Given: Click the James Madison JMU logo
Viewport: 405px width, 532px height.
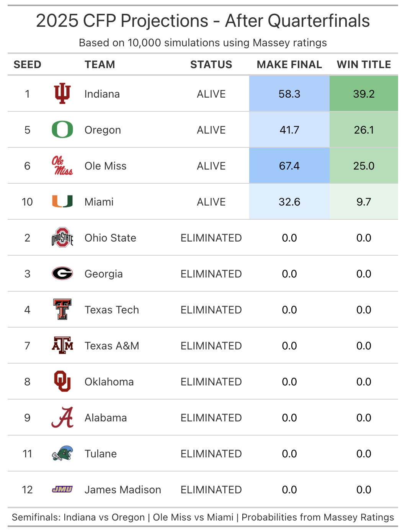Looking at the screenshot, I should 62,489.
